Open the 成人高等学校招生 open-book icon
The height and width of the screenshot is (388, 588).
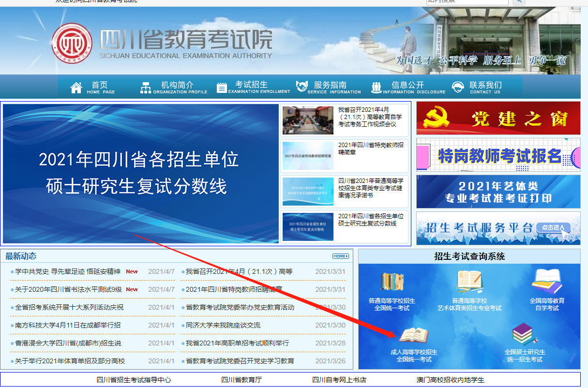(x=414, y=335)
